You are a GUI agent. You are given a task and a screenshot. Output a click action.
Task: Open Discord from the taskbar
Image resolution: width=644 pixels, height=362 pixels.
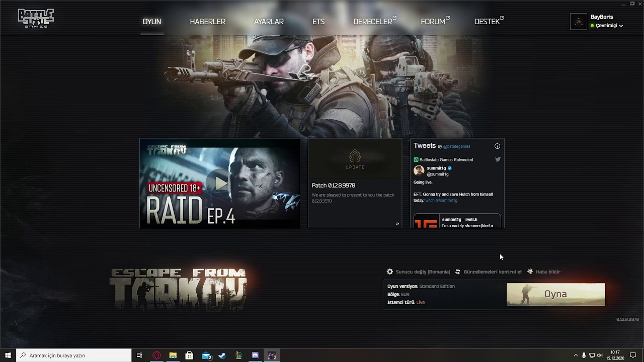click(255, 355)
